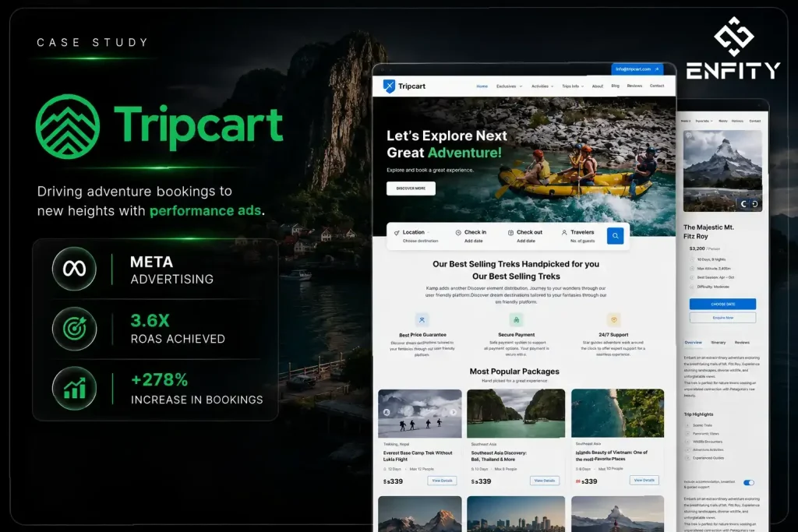This screenshot has height=532, width=798.
Task: Toggle the accommodation and breakfast switch
Action: (x=749, y=483)
